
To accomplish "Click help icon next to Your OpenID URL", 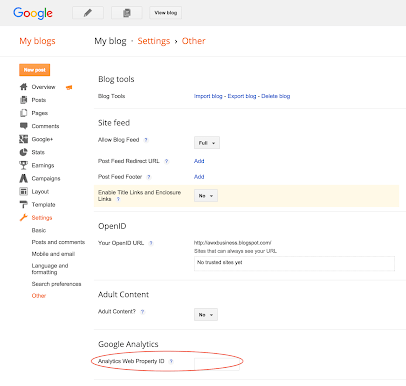I will (151, 243).
